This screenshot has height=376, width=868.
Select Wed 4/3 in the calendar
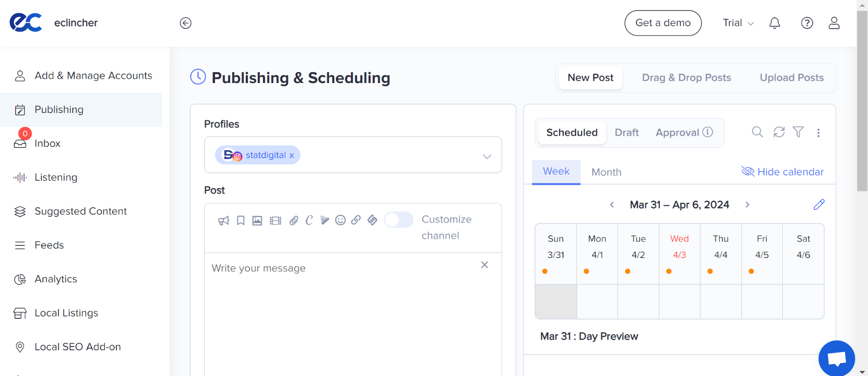(x=680, y=254)
